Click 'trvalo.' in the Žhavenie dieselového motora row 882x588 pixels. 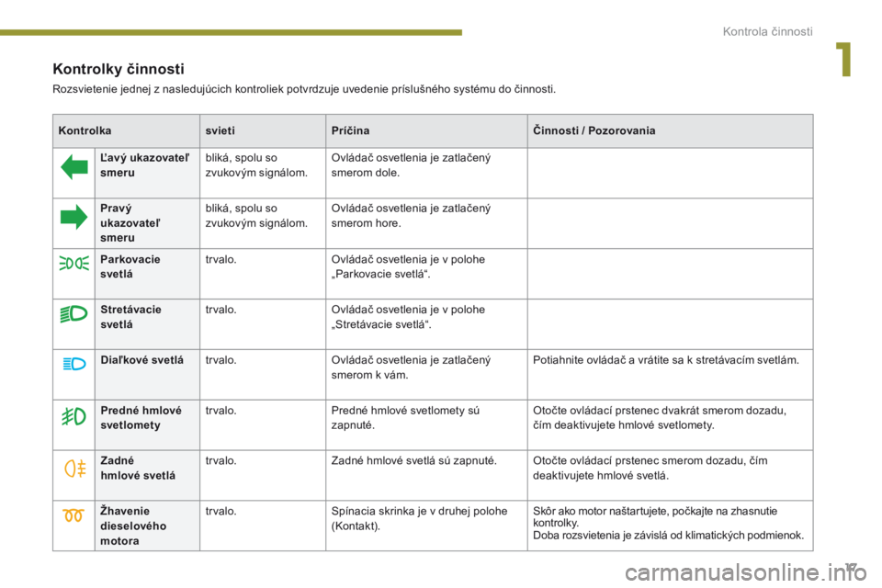point(221,512)
